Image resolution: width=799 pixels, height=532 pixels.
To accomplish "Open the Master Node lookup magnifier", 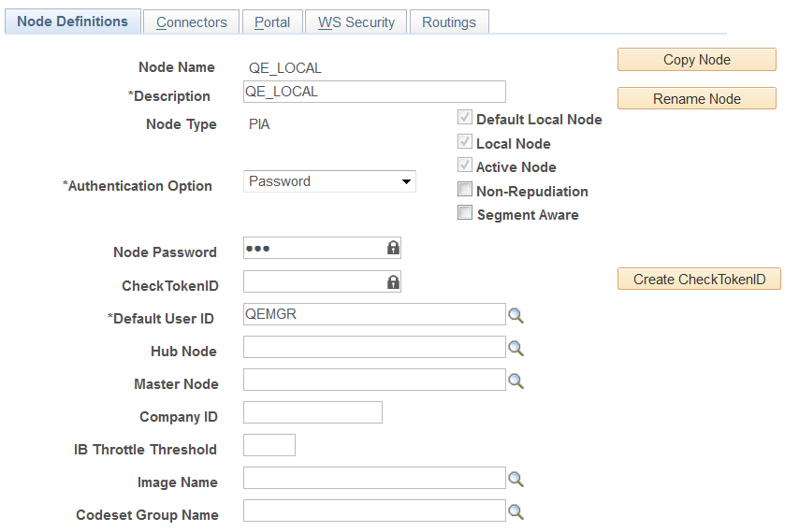I will tap(516, 381).
